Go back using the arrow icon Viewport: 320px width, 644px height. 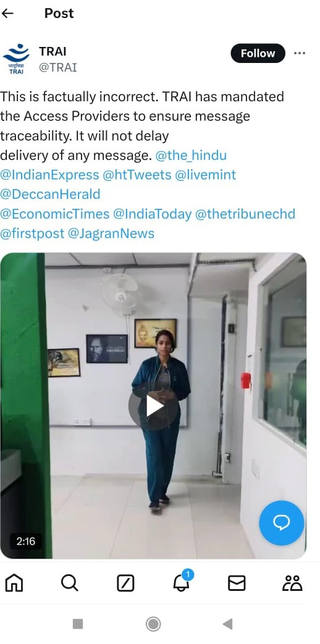(7, 13)
